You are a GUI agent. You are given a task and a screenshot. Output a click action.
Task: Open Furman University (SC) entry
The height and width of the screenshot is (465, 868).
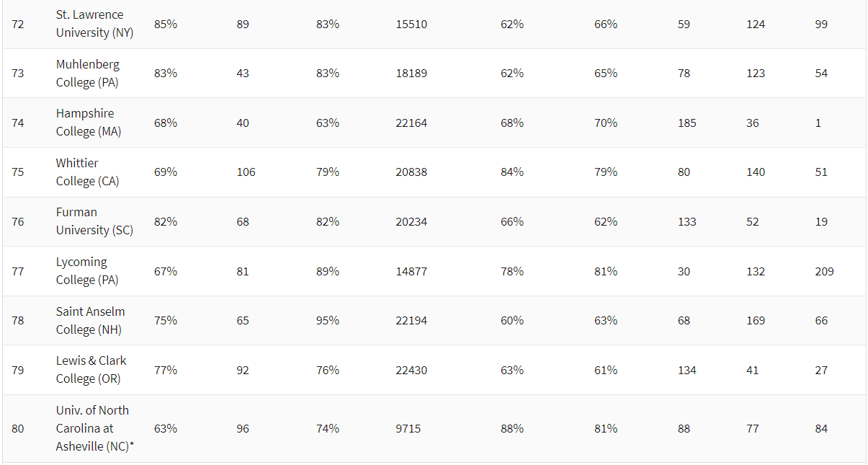click(x=94, y=221)
